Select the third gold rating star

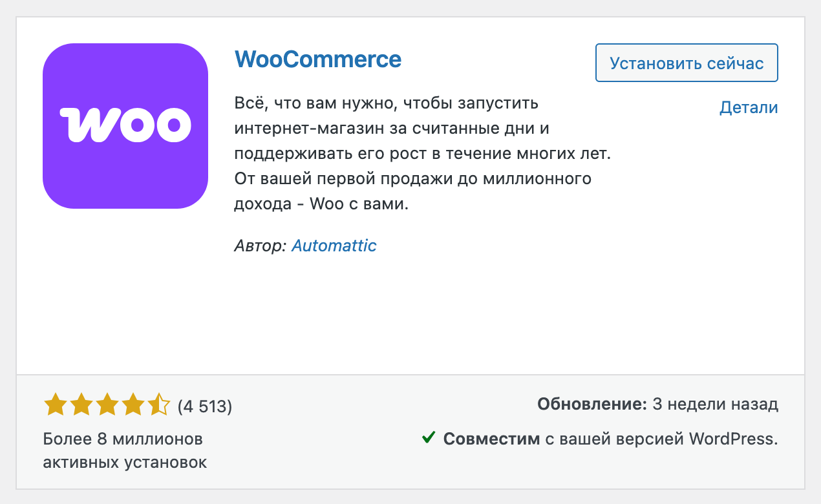107,406
